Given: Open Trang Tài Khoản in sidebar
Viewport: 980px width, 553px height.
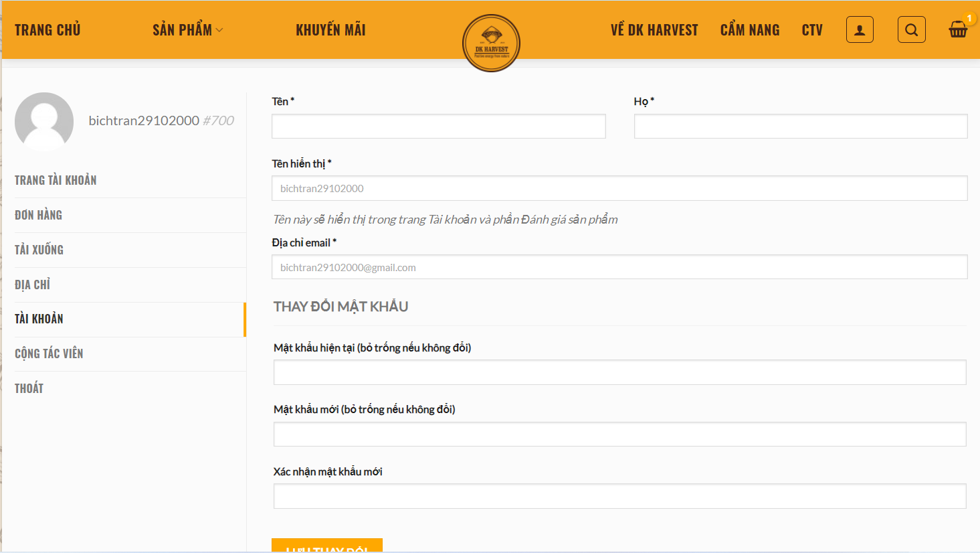Looking at the screenshot, I should 56,180.
